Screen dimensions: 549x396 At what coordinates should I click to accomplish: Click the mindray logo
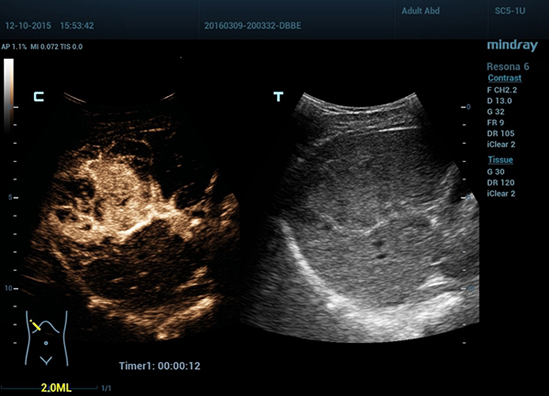[x=512, y=46]
